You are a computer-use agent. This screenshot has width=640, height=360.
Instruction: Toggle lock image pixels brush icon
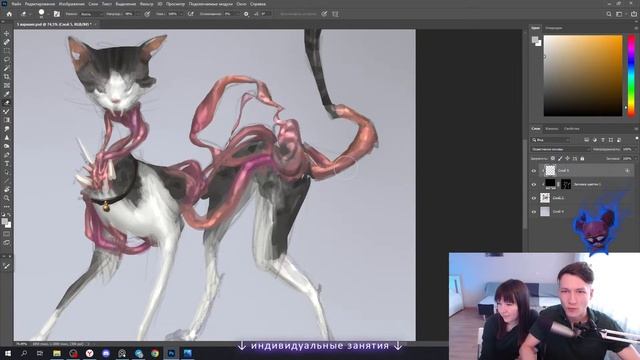point(560,158)
